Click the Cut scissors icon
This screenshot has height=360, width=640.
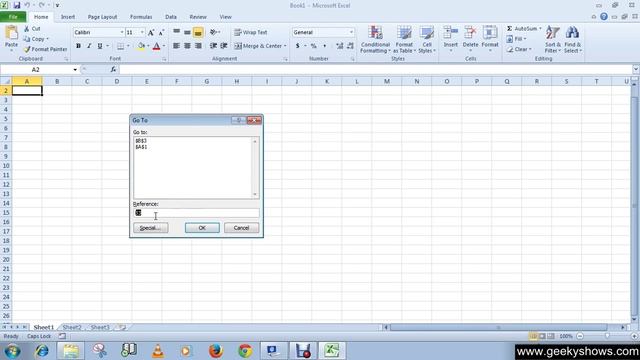[27, 29]
